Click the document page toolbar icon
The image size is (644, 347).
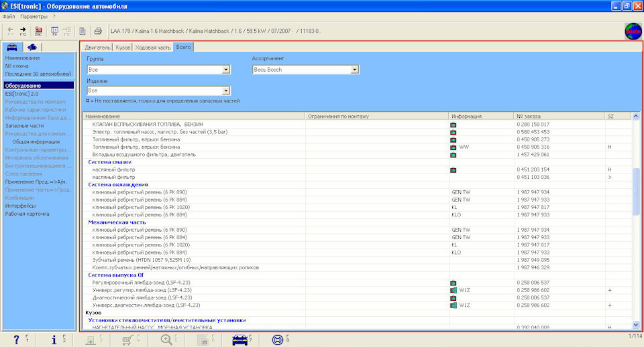click(x=83, y=31)
